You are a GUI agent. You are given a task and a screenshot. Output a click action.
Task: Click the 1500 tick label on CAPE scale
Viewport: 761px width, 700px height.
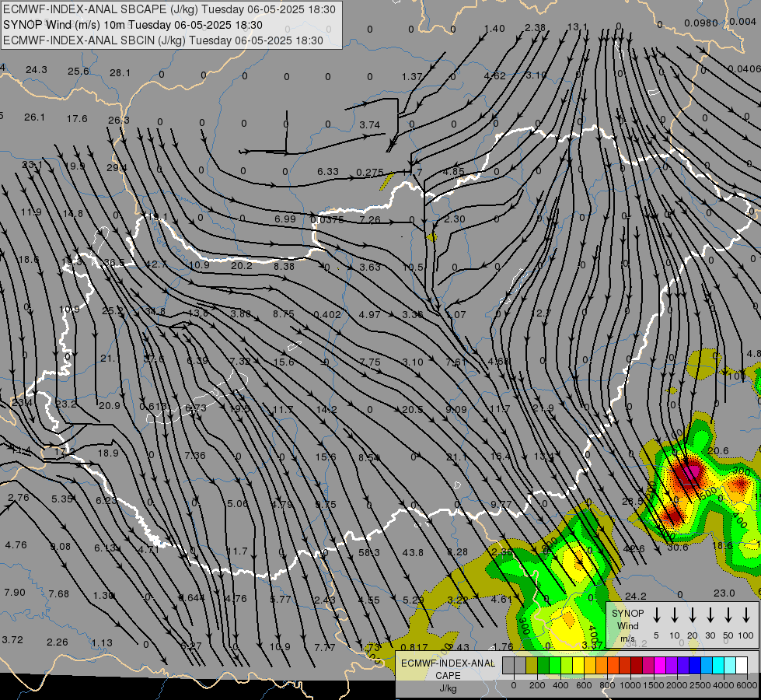point(654,685)
